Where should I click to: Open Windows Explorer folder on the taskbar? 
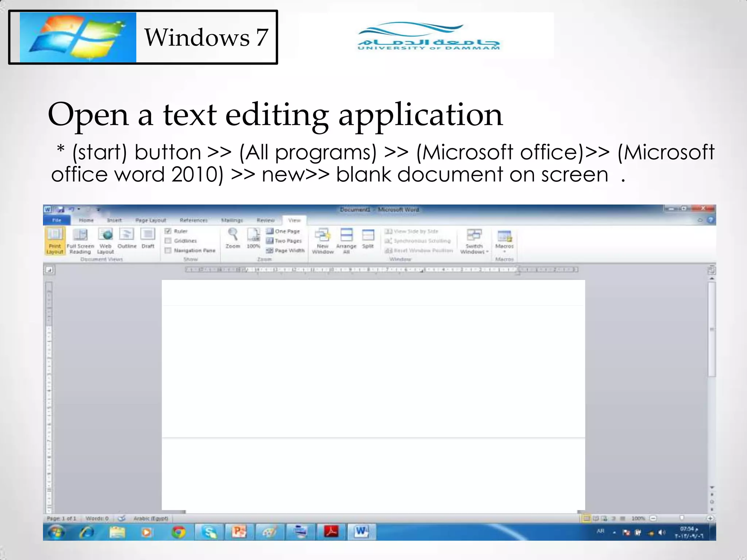pyautogui.click(x=117, y=532)
